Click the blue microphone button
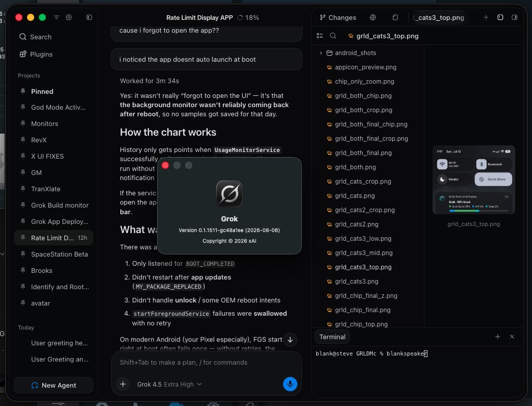This screenshot has width=532, height=406. point(290,384)
